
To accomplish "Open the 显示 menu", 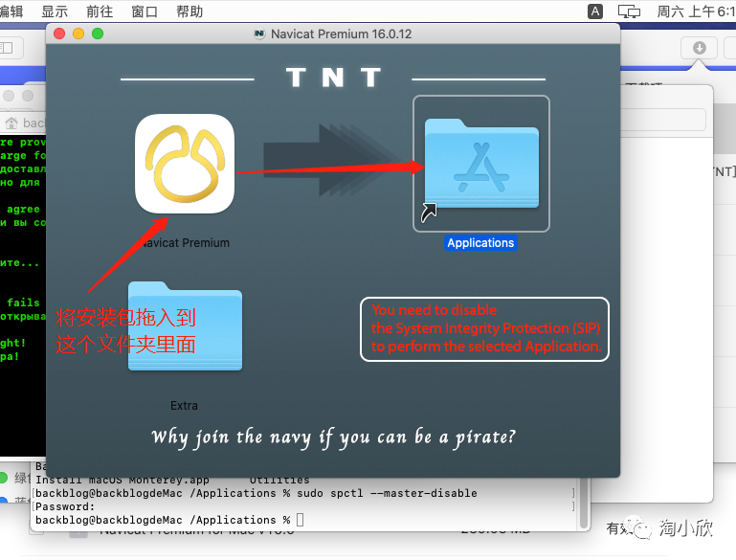I will click(55, 11).
